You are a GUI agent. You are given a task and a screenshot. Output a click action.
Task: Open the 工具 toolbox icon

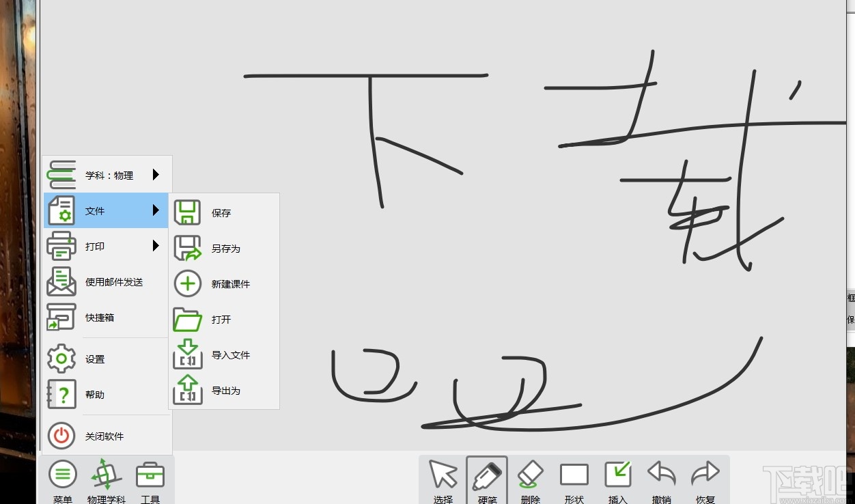150,476
